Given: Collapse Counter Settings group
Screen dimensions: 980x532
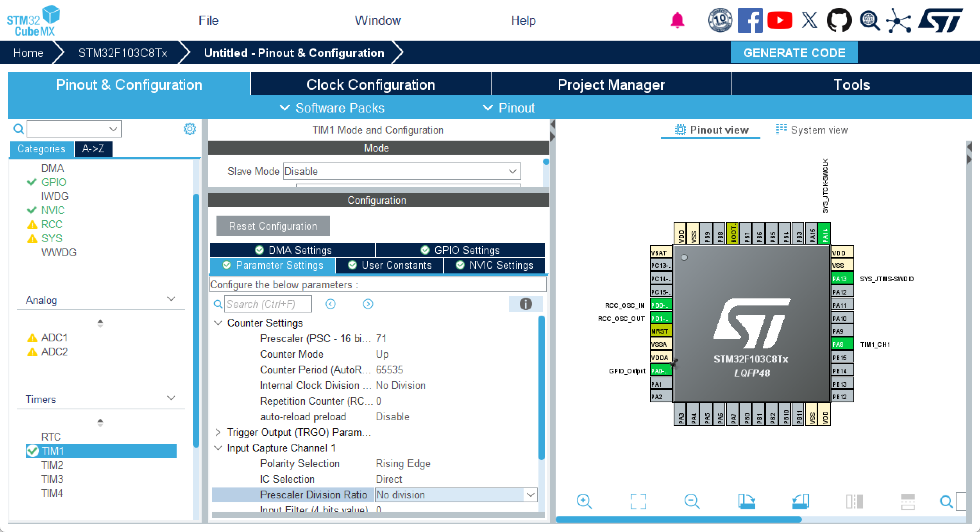Looking at the screenshot, I should tap(218, 323).
